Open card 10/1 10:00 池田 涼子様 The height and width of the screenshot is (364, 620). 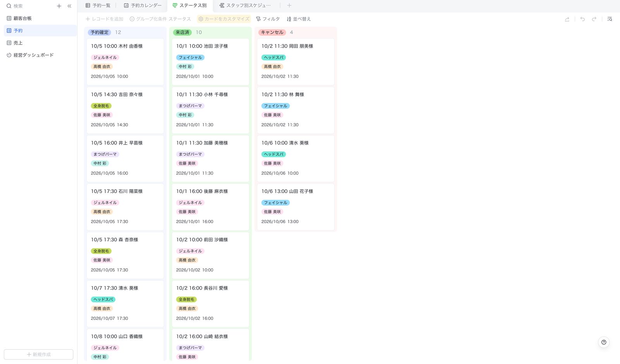point(210,62)
